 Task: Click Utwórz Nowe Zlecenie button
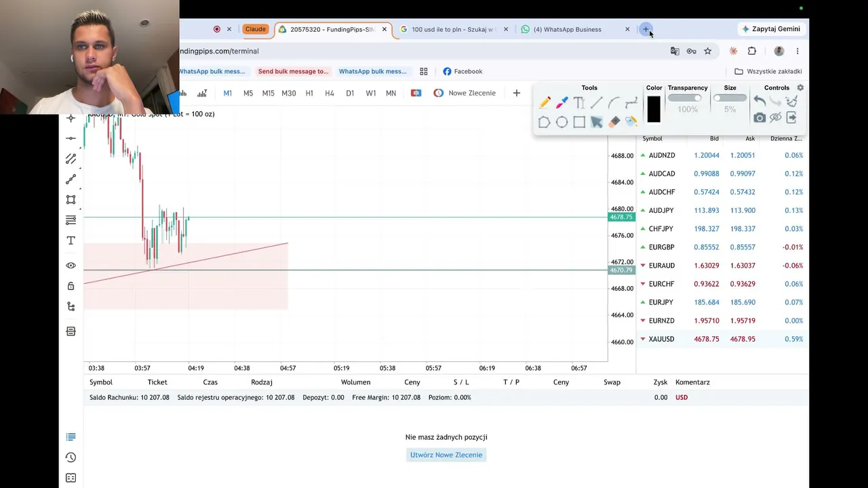click(446, 455)
